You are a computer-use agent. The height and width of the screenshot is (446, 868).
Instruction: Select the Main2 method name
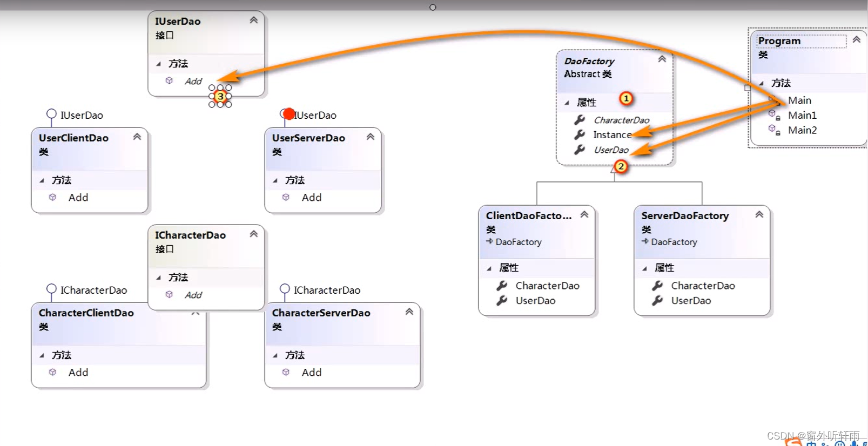(802, 130)
